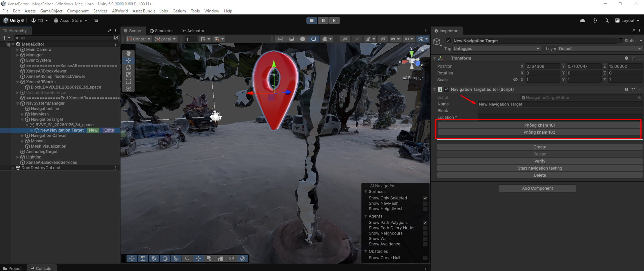The width and height of the screenshot is (644, 271).
Task: Toggle Show Only Selected checkbox
Action: click(x=425, y=198)
